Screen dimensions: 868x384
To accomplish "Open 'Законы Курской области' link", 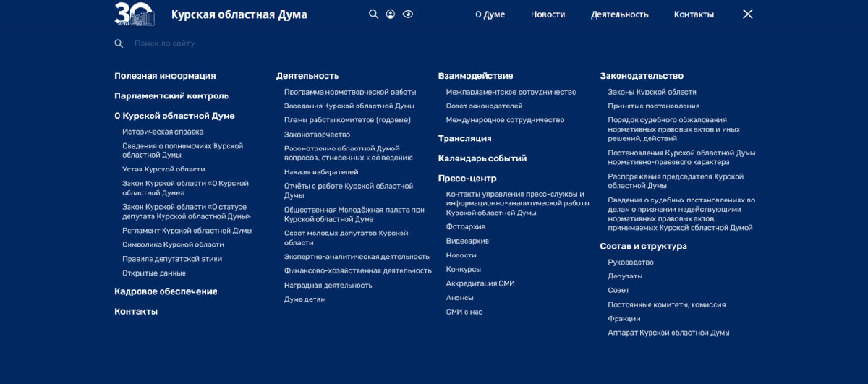I will (x=652, y=92).
